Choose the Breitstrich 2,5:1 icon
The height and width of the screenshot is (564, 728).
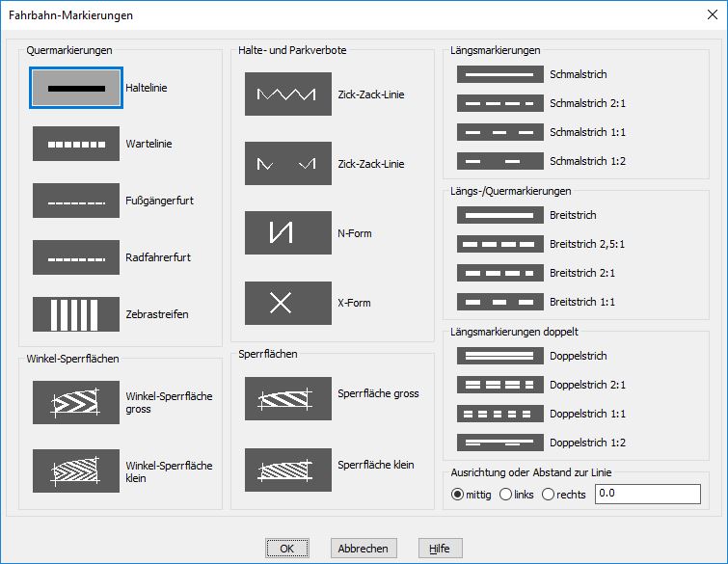(500, 244)
